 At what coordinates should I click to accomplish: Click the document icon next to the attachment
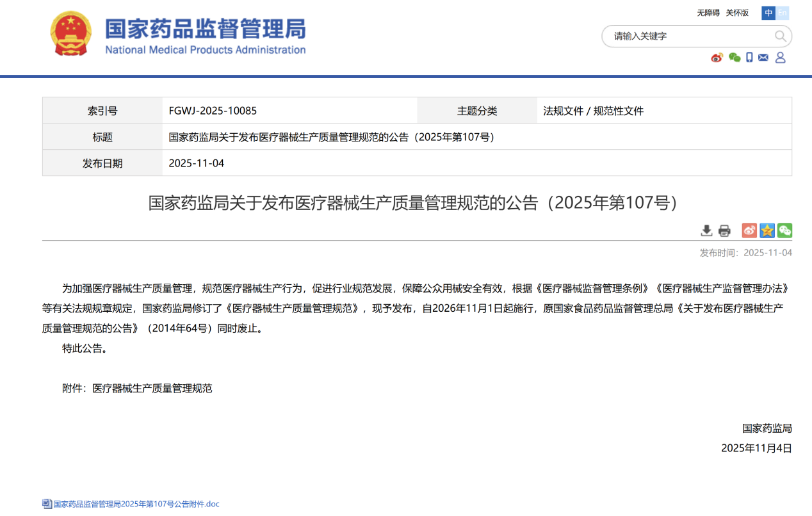pos(45,504)
